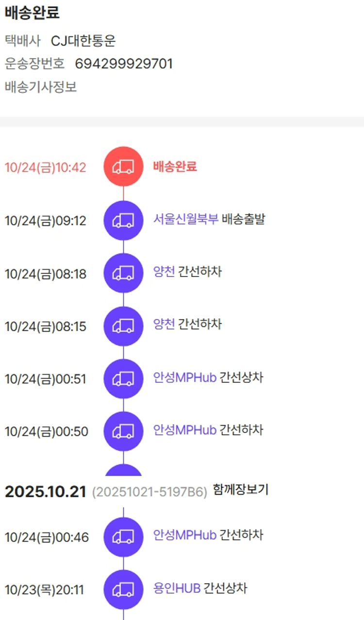
Task: Click the order number 20251021-5197B6
Action: coord(149,492)
